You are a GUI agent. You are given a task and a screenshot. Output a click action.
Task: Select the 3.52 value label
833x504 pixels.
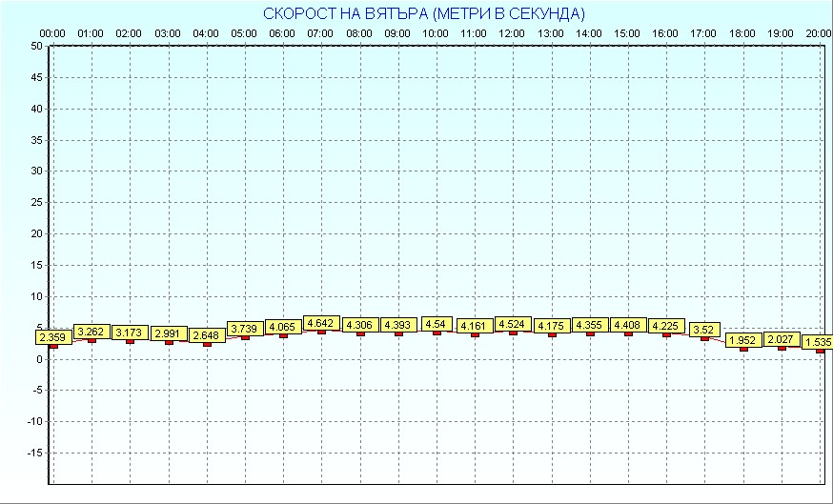click(704, 330)
